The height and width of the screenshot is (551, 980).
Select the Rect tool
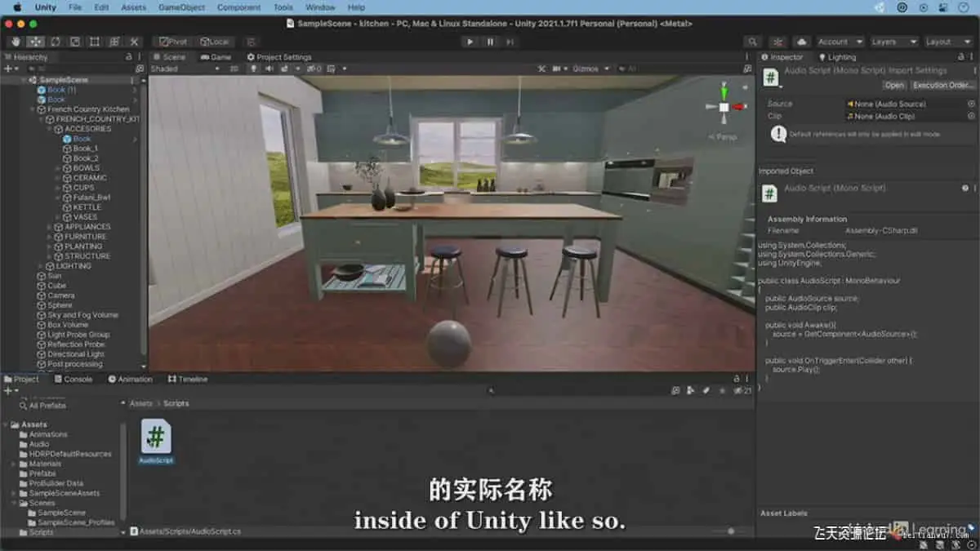94,42
